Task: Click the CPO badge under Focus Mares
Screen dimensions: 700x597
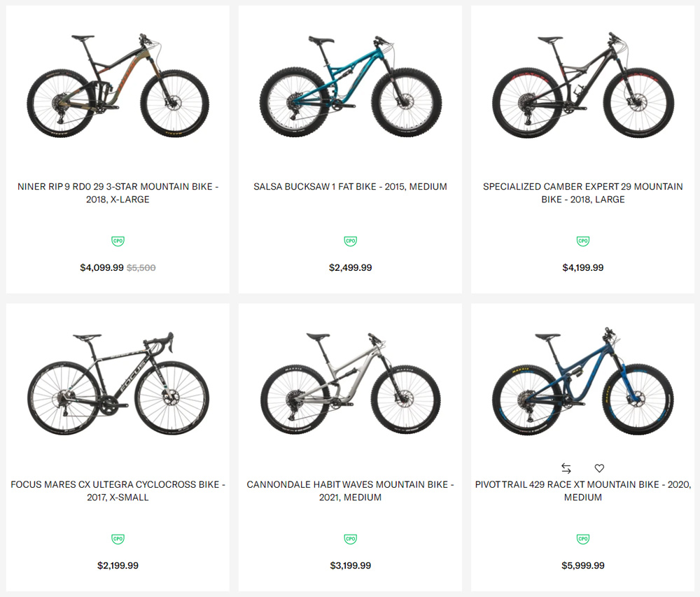Action: point(118,539)
